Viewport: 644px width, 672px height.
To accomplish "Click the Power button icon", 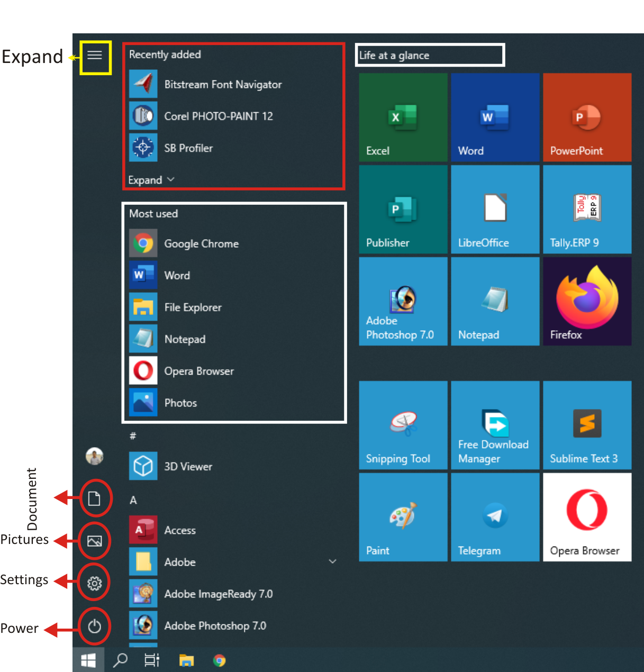I will (95, 626).
